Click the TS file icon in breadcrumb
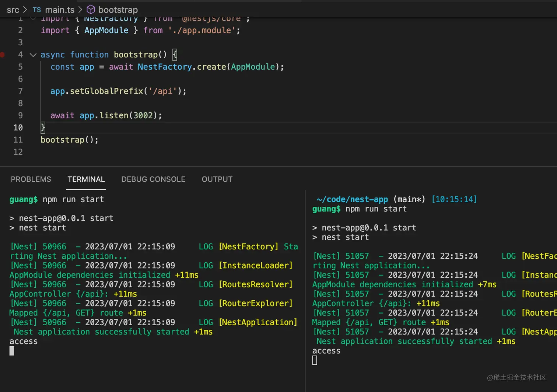The width and height of the screenshot is (557, 392). [37, 10]
